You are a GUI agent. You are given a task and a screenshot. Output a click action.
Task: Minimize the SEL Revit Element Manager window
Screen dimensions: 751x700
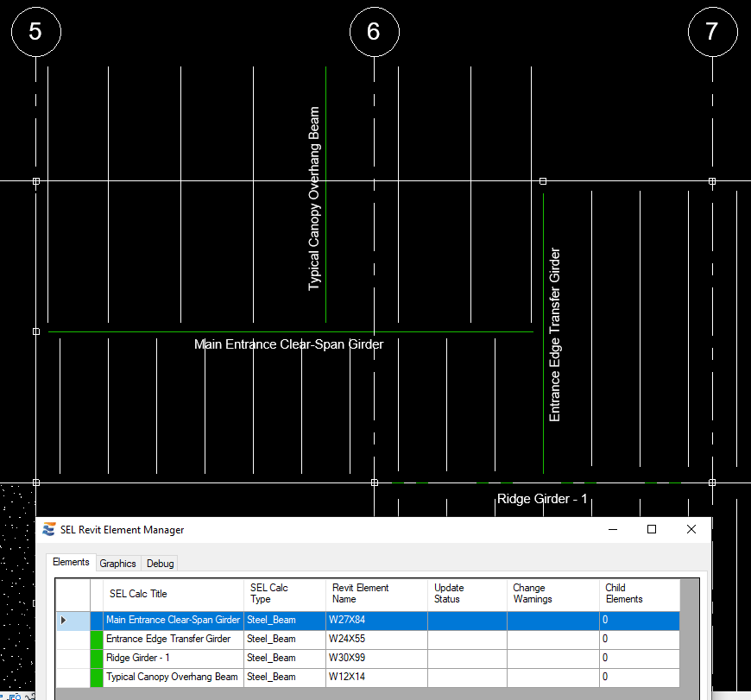[612, 530]
